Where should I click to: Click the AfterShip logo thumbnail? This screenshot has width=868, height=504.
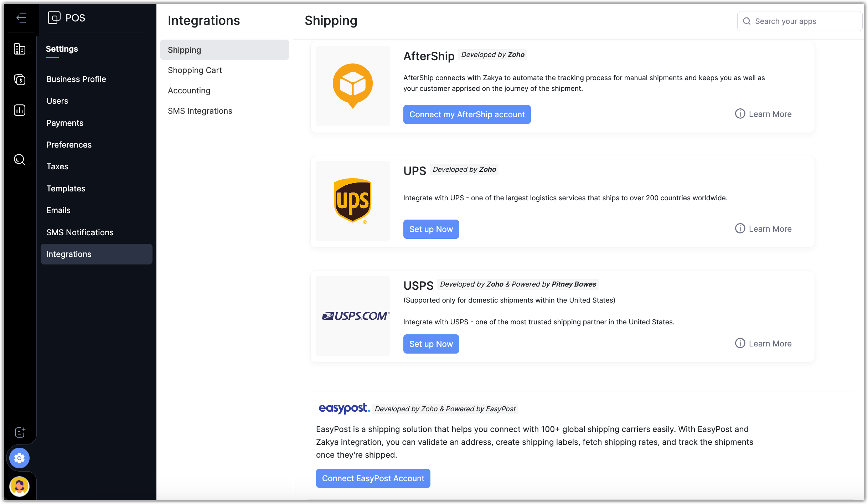[353, 86]
